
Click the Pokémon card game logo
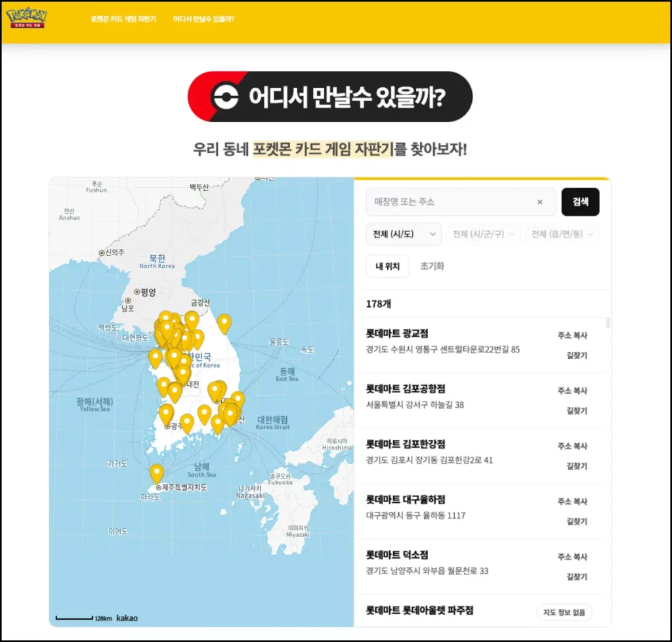click(26, 18)
